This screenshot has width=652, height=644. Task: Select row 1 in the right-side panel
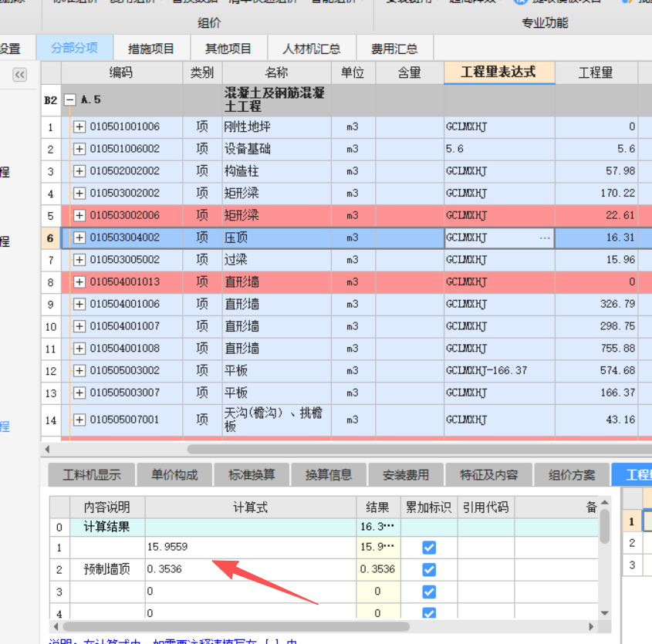[x=632, y=521]
